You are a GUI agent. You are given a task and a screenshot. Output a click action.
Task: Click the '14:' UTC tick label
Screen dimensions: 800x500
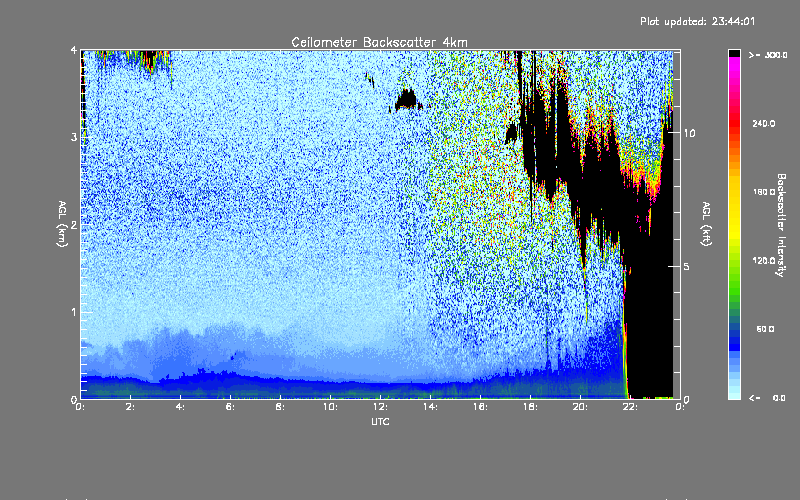point(430,407)
